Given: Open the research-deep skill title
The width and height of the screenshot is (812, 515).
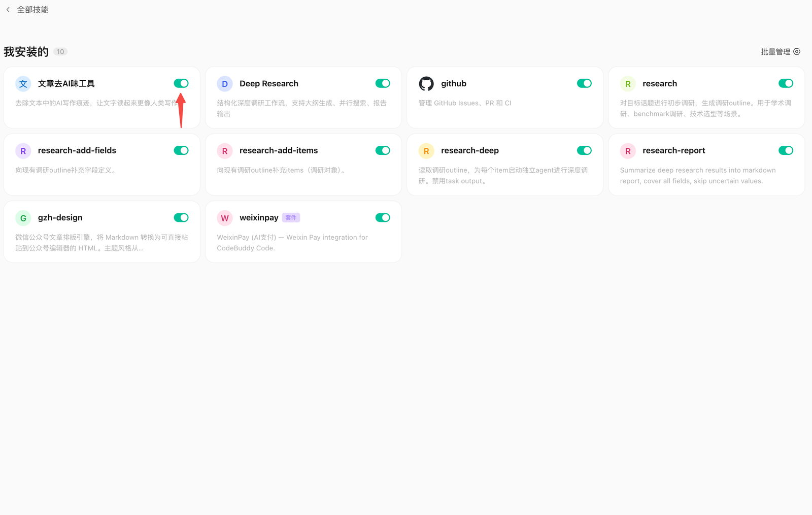Looking at the screenshot, I should click(x=470, y=151).
